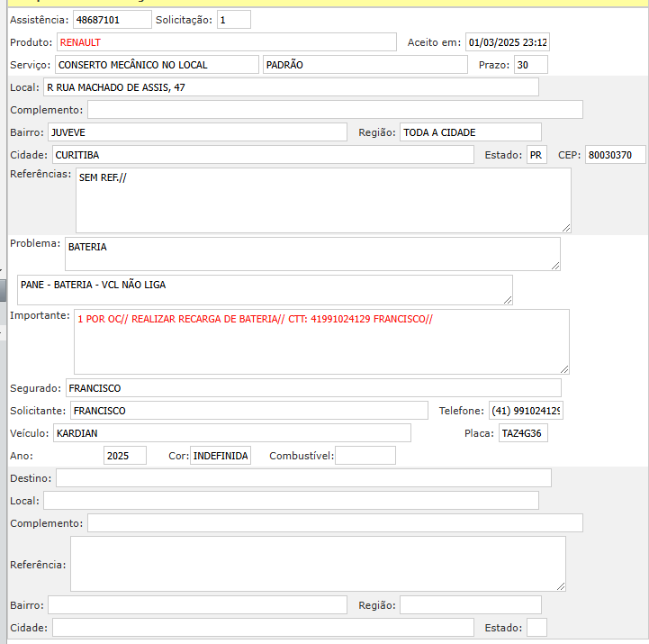649x644 pixels.
Task: Select the Solicitação number field
Action: [234, 19]
